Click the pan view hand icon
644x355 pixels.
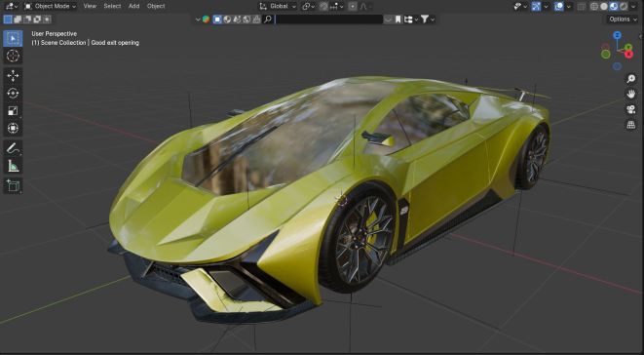pos(631,94)
